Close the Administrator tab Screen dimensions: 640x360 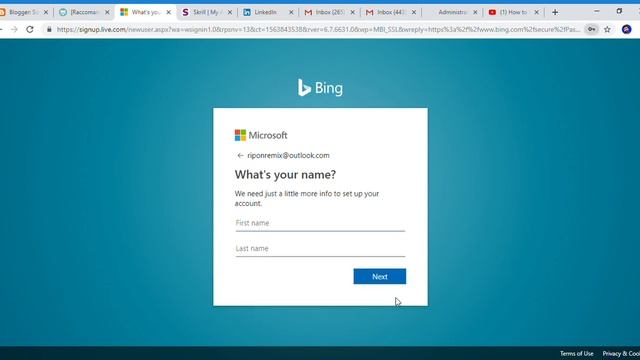pos(475,12)
